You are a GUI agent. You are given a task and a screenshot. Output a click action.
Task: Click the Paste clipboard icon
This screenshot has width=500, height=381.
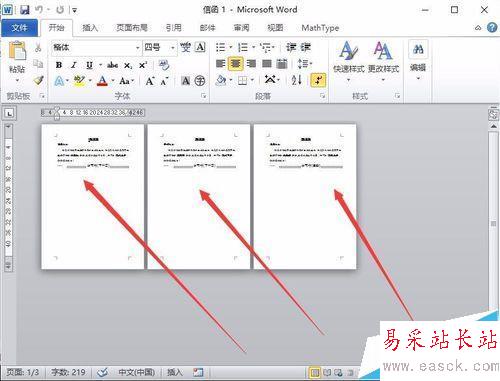(17, 51)
